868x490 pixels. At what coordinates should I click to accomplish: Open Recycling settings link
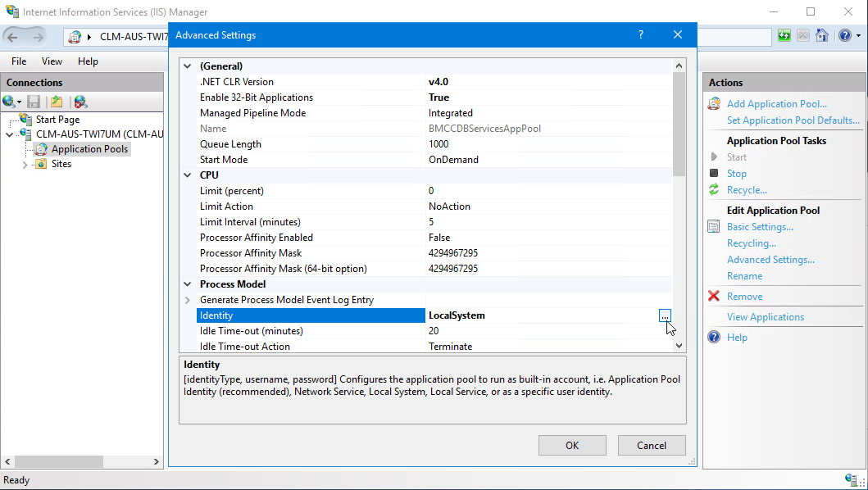point(751,243)
